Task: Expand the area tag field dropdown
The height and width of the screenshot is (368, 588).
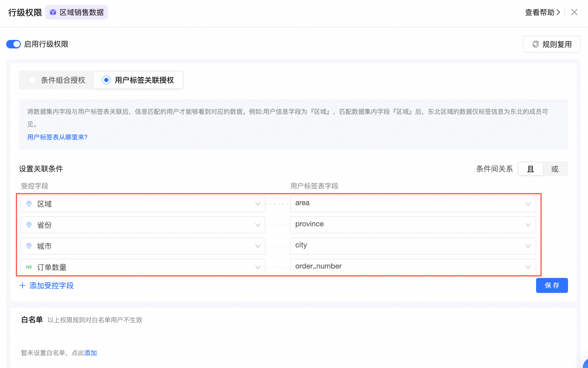Action: (x=528, y=204)
